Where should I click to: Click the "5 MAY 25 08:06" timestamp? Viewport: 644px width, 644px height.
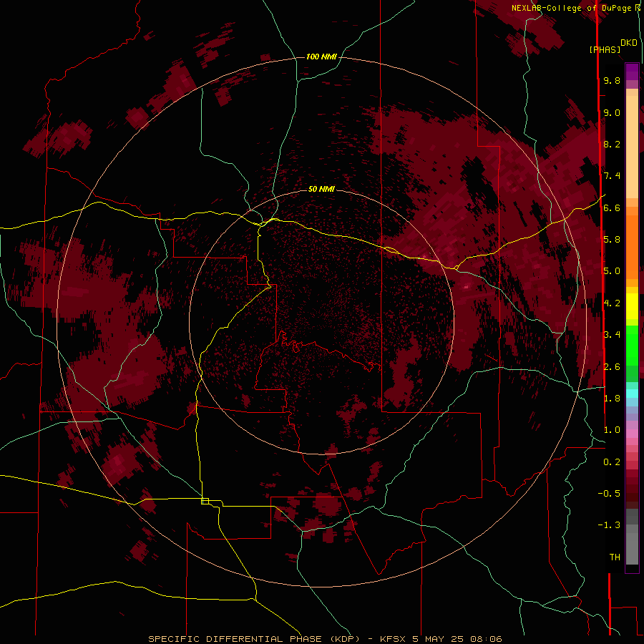[x=457, y=639]
